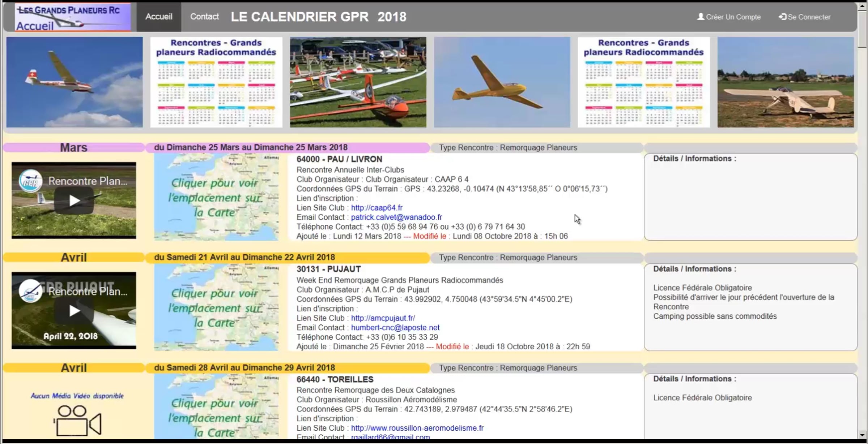Click the channel avatar on Pujaut video

point(30,291)
